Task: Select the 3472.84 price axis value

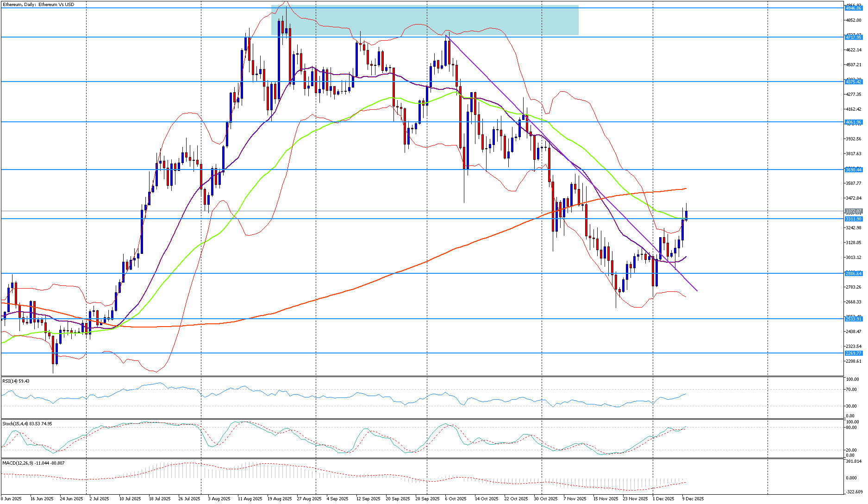Action: coord(854,198)
